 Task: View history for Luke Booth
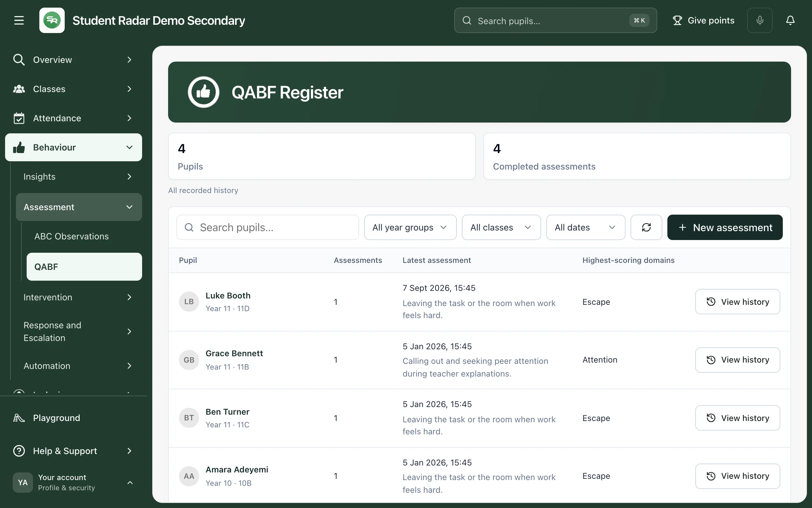737,302
